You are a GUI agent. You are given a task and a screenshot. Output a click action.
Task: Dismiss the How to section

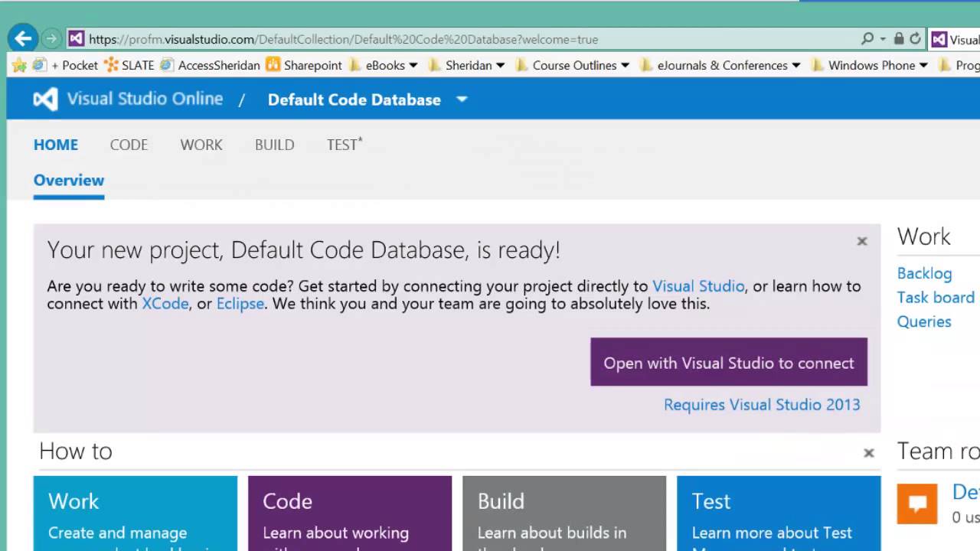coord(869,453)
